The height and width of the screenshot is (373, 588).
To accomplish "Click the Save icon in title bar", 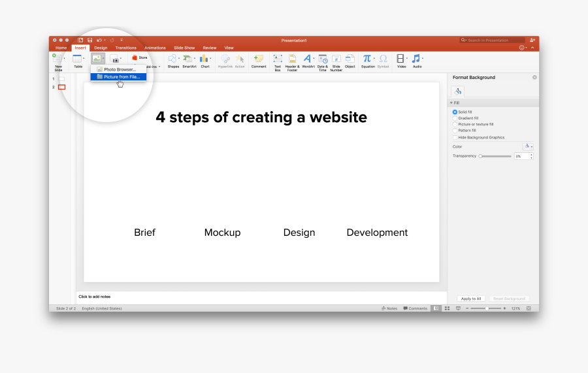I will [90, 40].
